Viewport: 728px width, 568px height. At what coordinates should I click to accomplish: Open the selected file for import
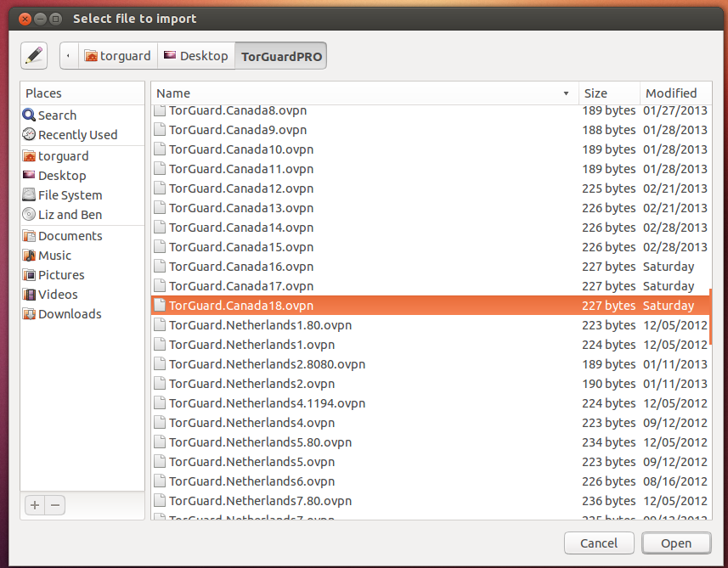(x=676, y=543)
